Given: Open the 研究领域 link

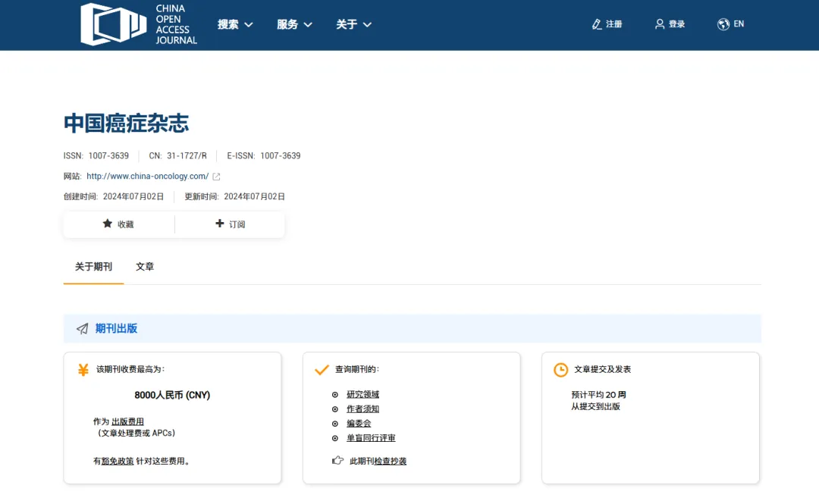Looking at the screenshot, I should (x=363, y=394).
